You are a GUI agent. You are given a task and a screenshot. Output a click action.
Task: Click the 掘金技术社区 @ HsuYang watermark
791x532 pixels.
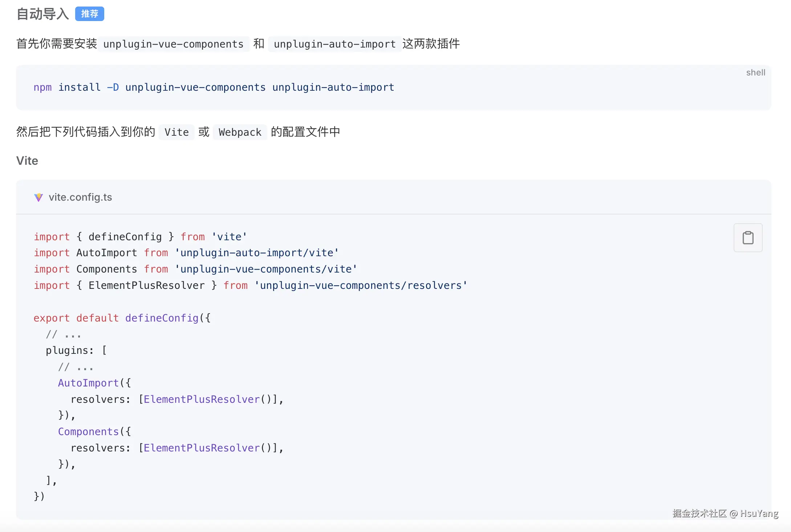(x=725, y=513)
